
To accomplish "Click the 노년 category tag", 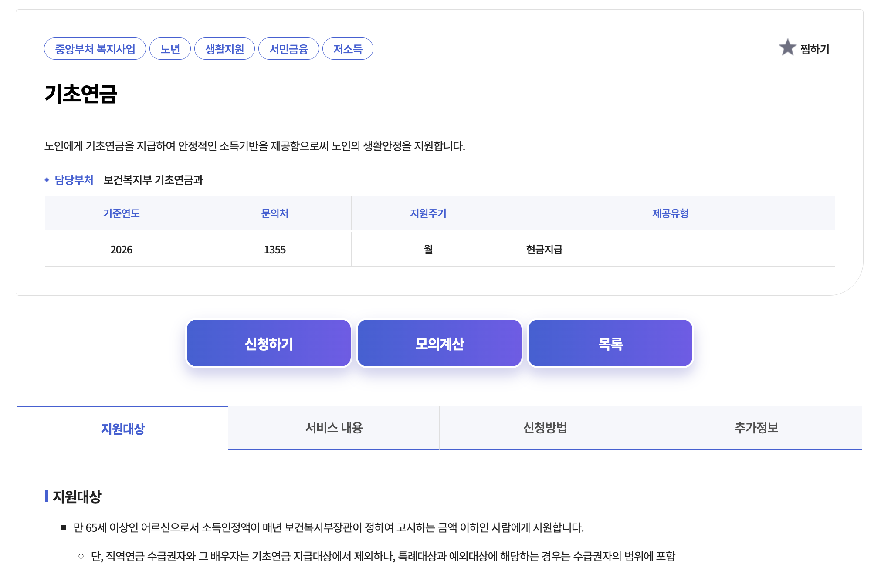I will tap(170, 49).
